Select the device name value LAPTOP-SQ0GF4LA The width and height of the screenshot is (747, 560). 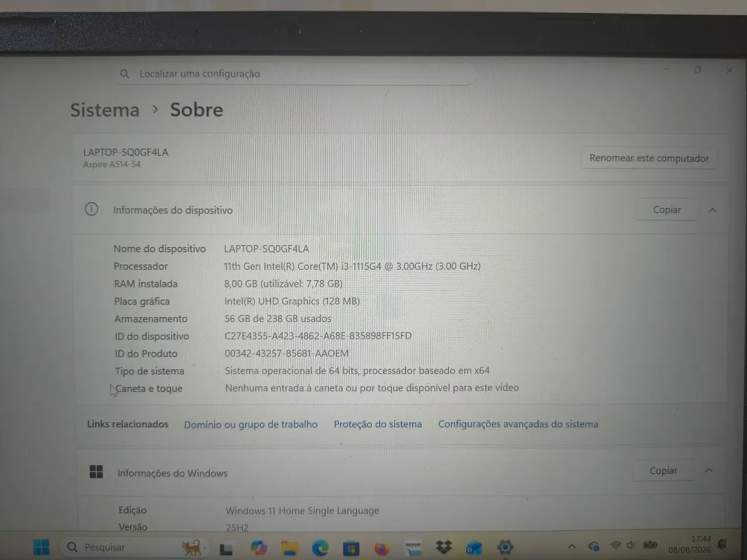267,249
